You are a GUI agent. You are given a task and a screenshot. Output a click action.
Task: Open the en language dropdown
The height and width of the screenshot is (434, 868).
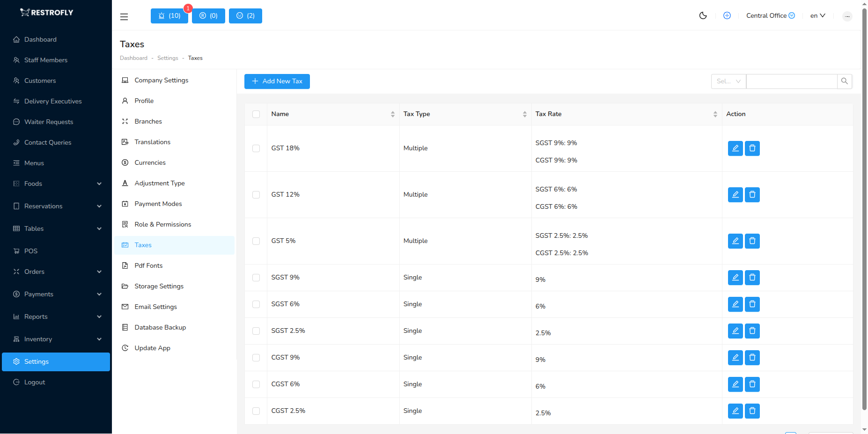click(x=817, y=15)
